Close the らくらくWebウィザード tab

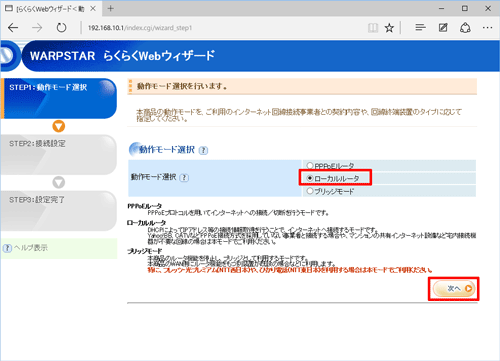[x=93, y=9]
